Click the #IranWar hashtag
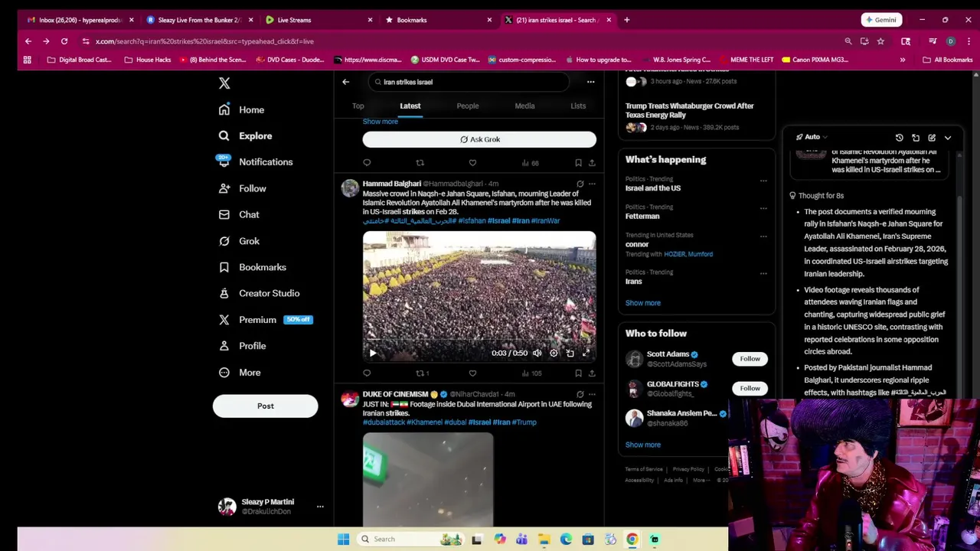The width and height of the screenshot is (980, 551). (x=545, y=221)
